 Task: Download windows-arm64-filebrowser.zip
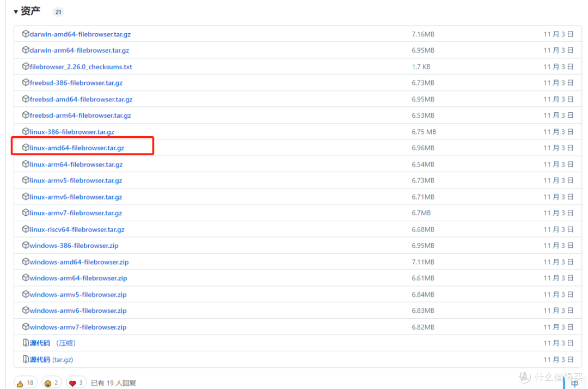[x=78, y=278]
